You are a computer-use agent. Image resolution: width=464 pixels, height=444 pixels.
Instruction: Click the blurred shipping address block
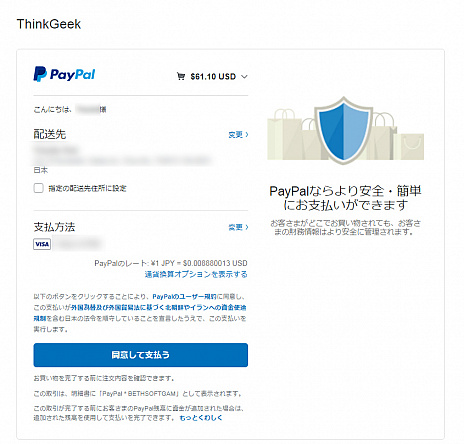[x=122, y=155]
